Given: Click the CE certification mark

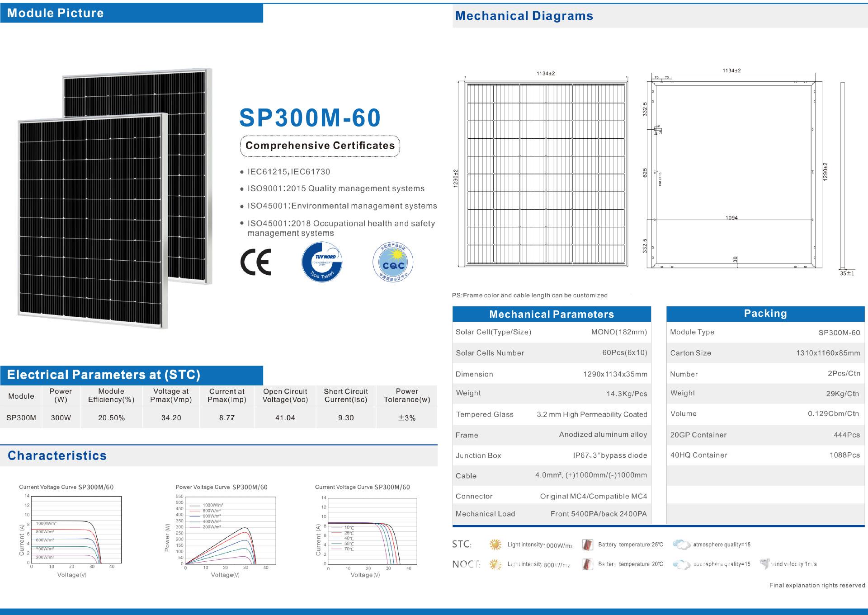Looking at the screenshot, I should click(x=256, y=262).
